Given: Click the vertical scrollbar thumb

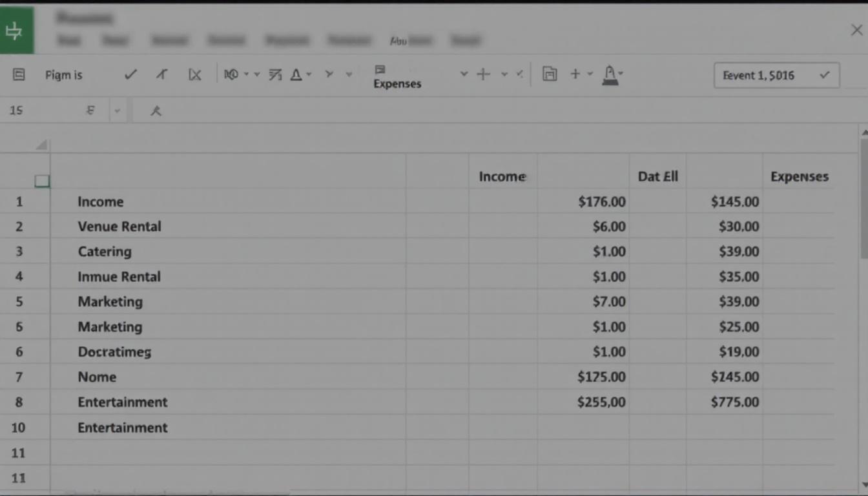Looking at the screenshot, I should [x=864, y=200].
